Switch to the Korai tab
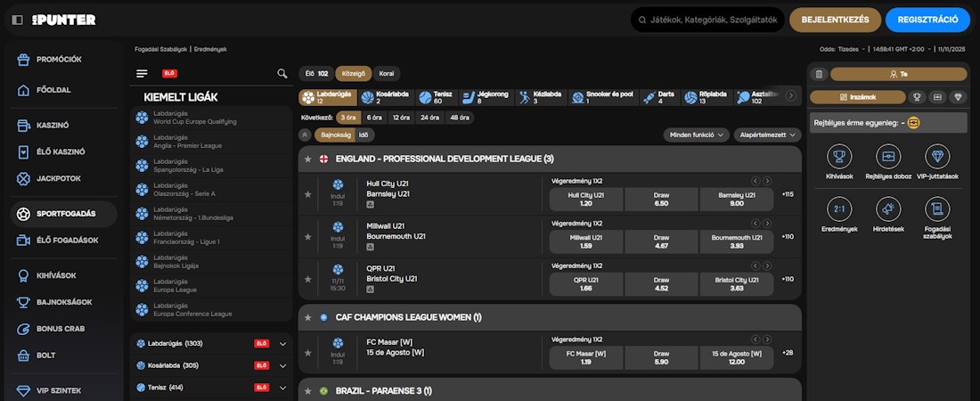Screen dimensions: 980x401 (387, 74)
